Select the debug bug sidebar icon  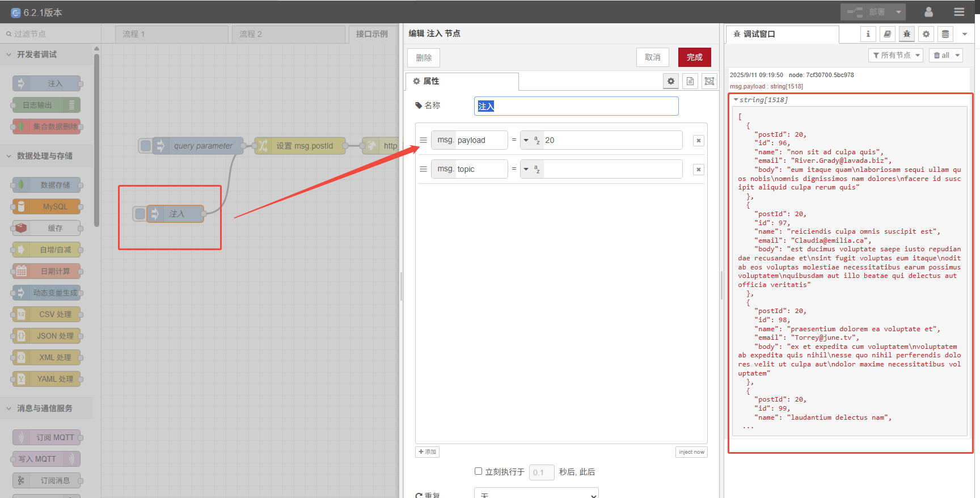coord(907,34)
